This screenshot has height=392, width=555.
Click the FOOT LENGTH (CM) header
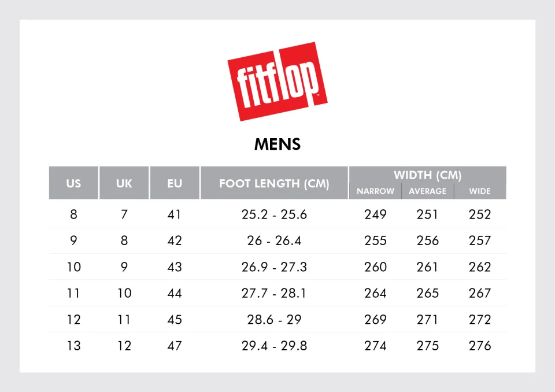(x=274, y=184)
